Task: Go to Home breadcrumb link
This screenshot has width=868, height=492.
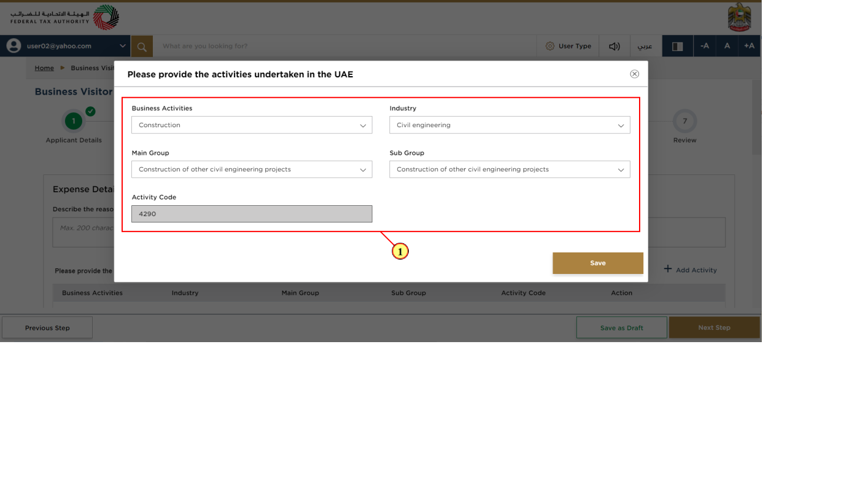Action: coord(44,68)
